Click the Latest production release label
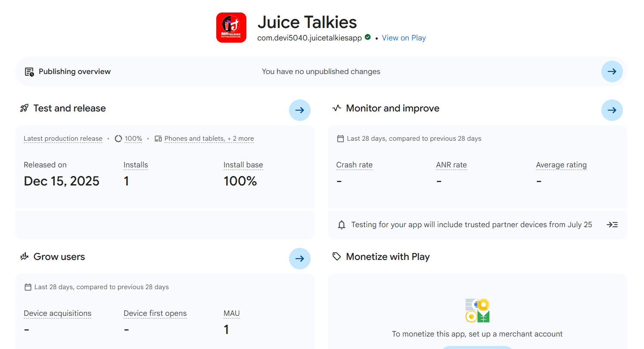Screen dimensions: 644x349 tap(63, 139)
